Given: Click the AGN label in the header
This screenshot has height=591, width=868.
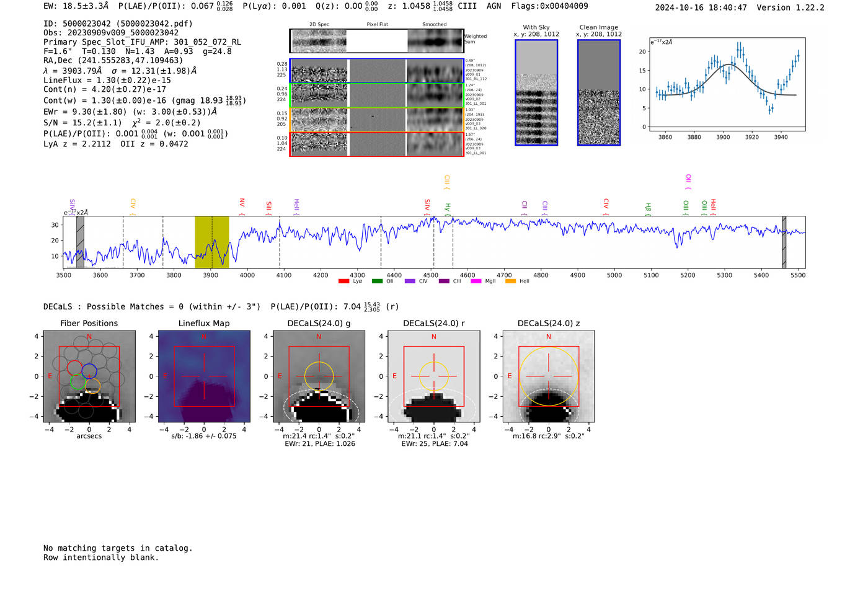Looking at the screenshot, I should (x=494, y=6).
